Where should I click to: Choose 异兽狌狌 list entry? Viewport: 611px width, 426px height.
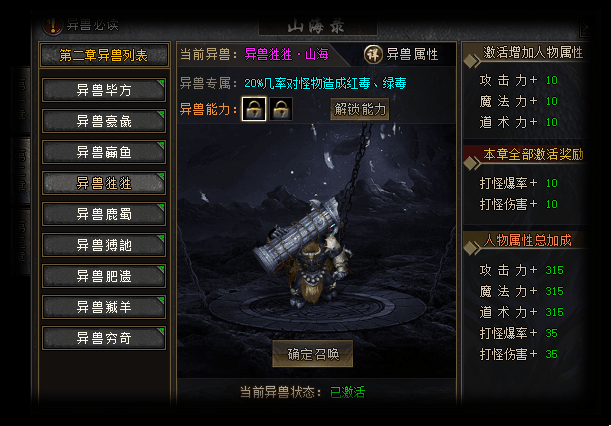pyautogui.click(x=104, y=183)
